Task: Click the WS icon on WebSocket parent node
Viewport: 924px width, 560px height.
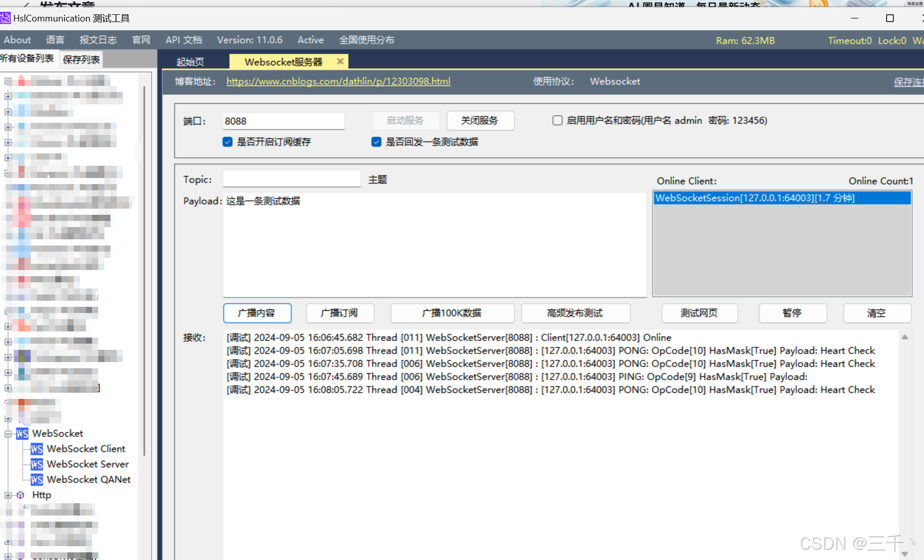Action: click(x=22, y=433)
